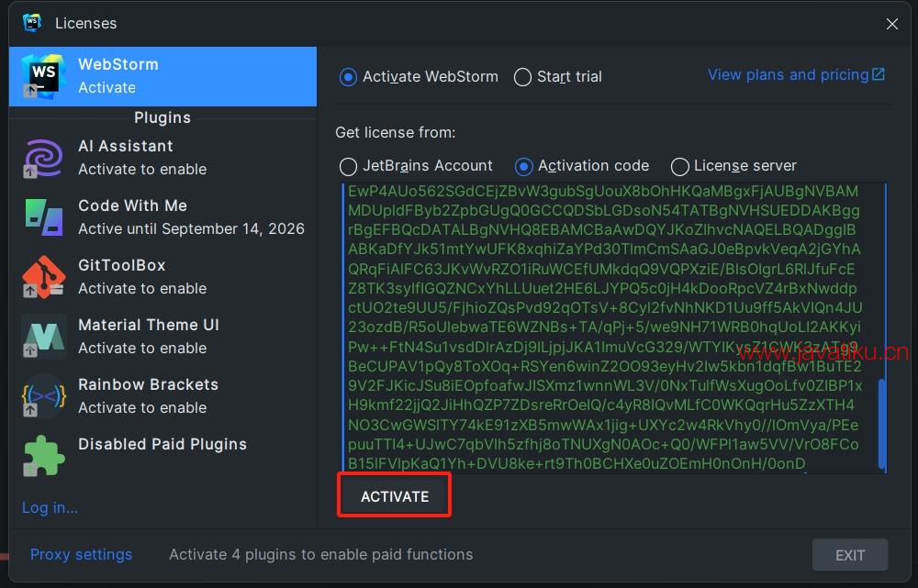
Task: Close the Licenses dialog
Action: click(891, 24)
